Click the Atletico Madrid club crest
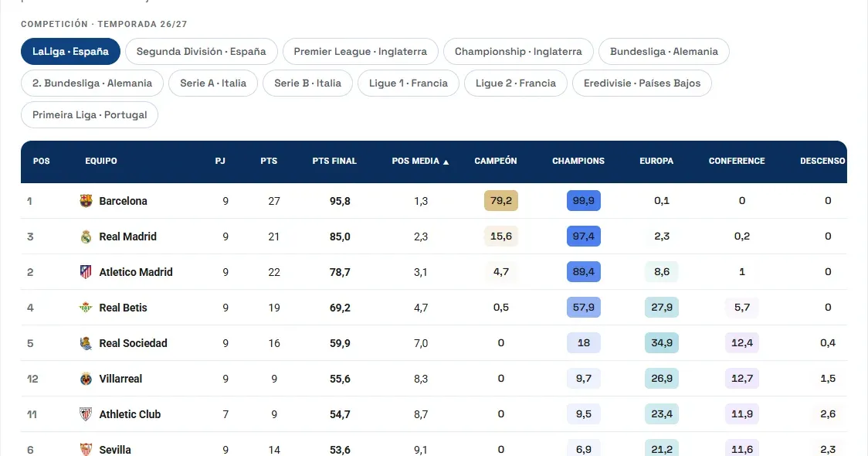868x456 pixels. tap(86, 272)
